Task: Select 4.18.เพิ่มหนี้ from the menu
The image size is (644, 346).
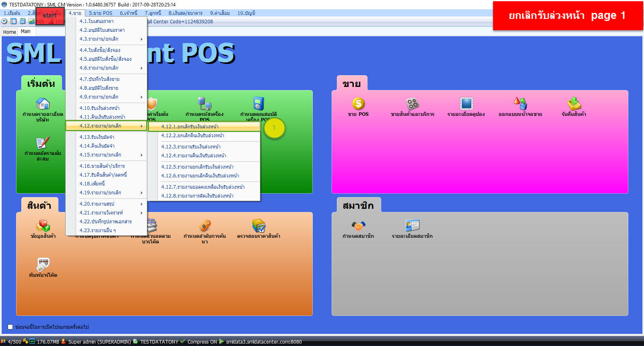Action: point(106,184)
